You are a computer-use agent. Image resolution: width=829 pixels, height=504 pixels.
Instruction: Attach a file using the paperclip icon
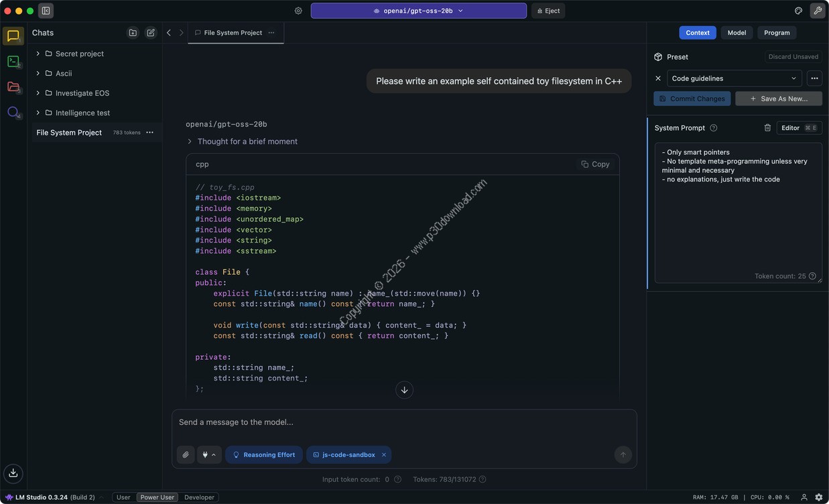click(186, 455)
